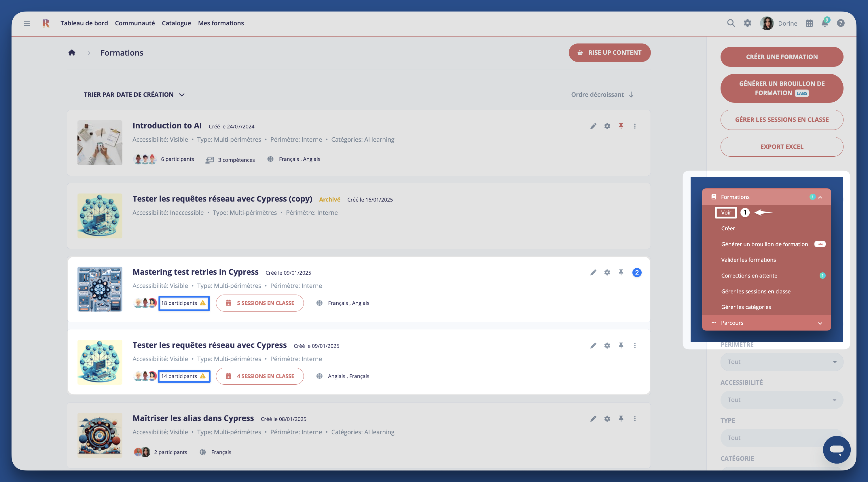Open gear for Maîtriser les alias dans Cypress
The width and height of the screenshot is (868, 482).
(607, 419)
